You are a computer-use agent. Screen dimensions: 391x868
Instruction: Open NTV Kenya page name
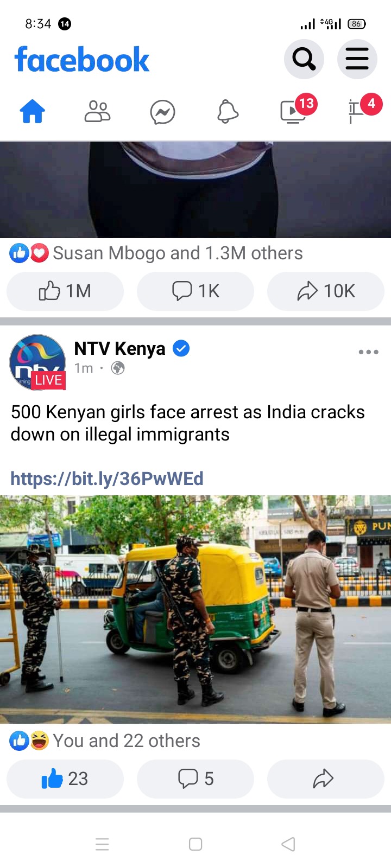pyautogui.click(x=119, y=348)
